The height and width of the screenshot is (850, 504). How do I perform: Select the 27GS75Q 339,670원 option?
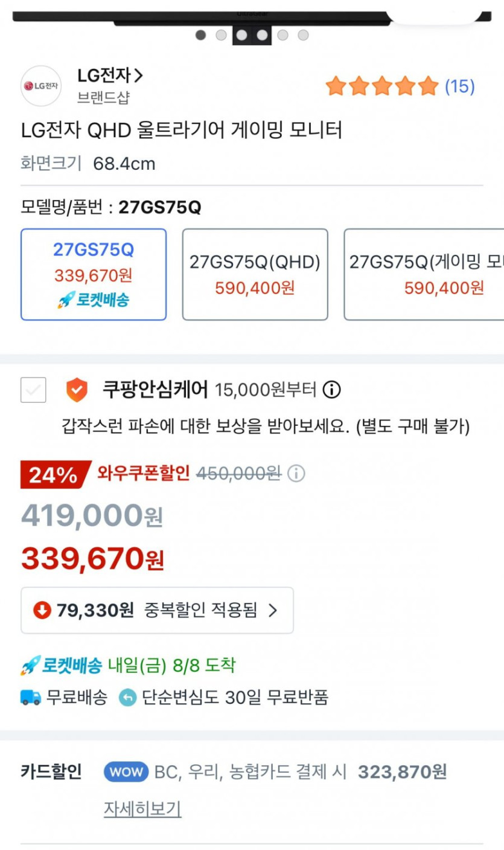94,274
